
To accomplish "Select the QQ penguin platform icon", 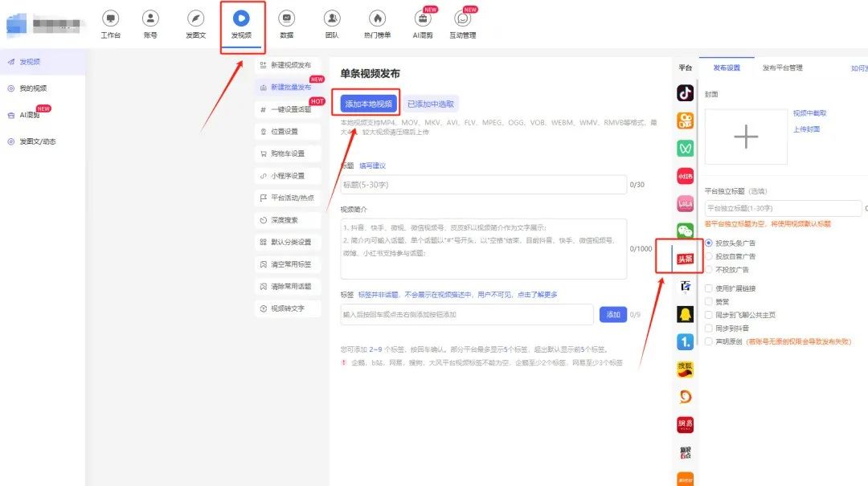I will [x=686, y=314].
